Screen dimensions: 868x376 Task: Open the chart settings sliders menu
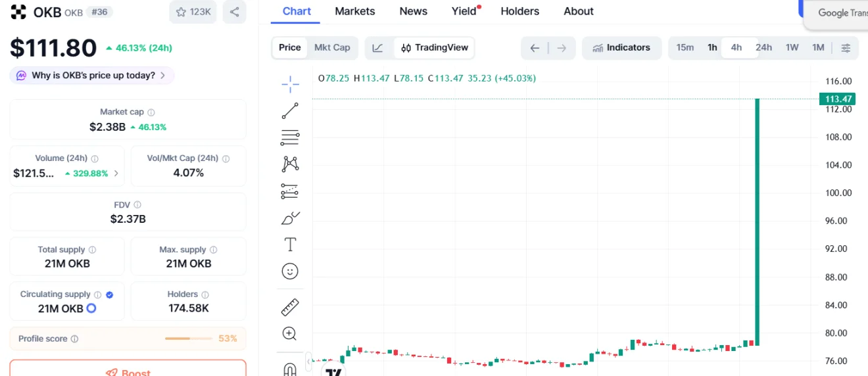[846, 47]
